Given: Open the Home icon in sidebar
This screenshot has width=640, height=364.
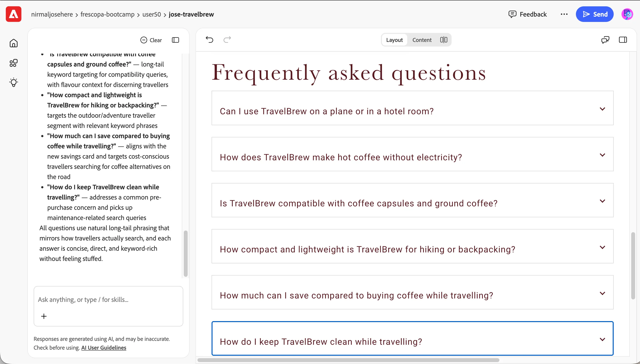Looking at the screenshot, I should (13, 43).
